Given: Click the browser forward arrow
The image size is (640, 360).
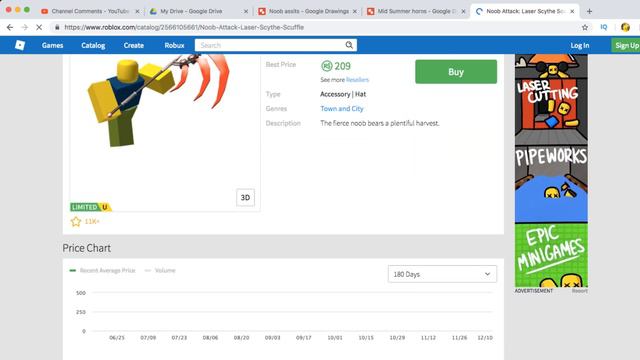Looking at the screenshot, I should coord(24,27).
